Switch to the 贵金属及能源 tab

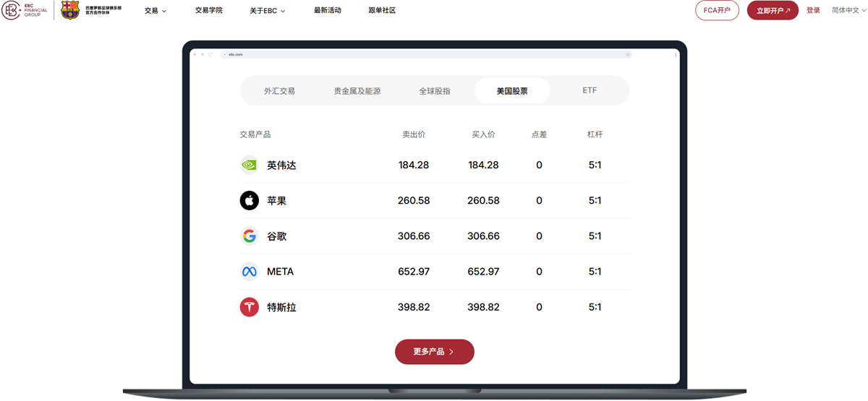(x=357, y=91)
